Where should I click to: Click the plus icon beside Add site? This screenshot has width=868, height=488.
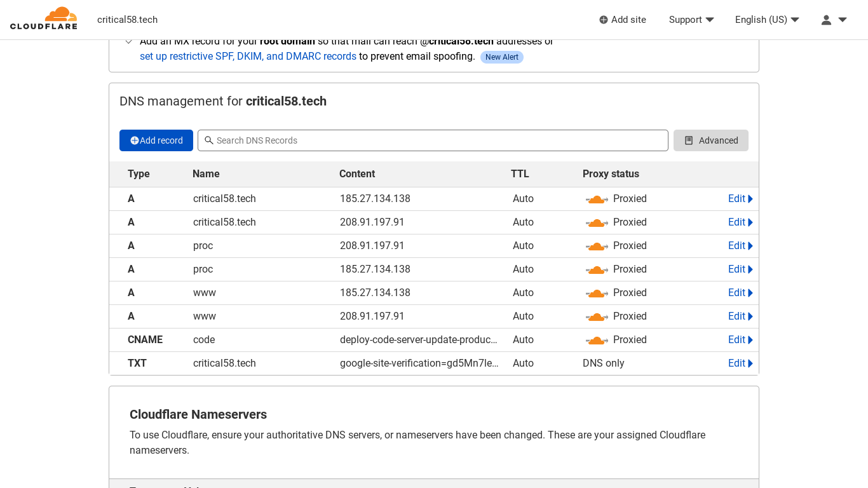coord(604,20)
